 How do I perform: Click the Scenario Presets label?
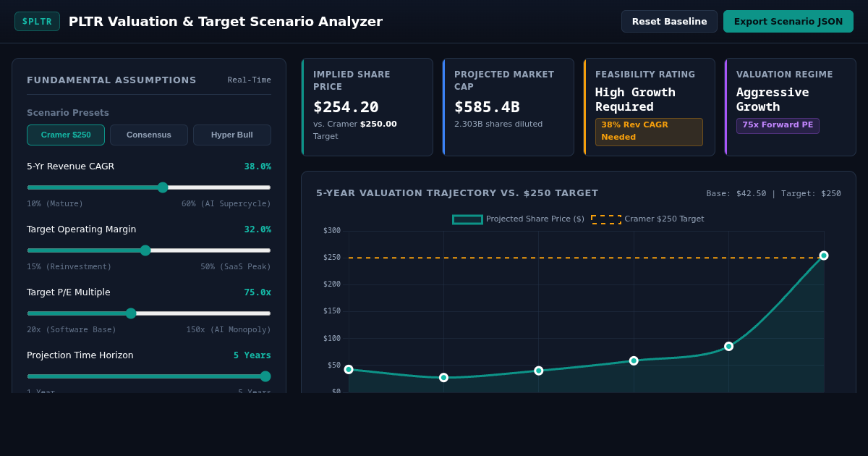(68, 113)
